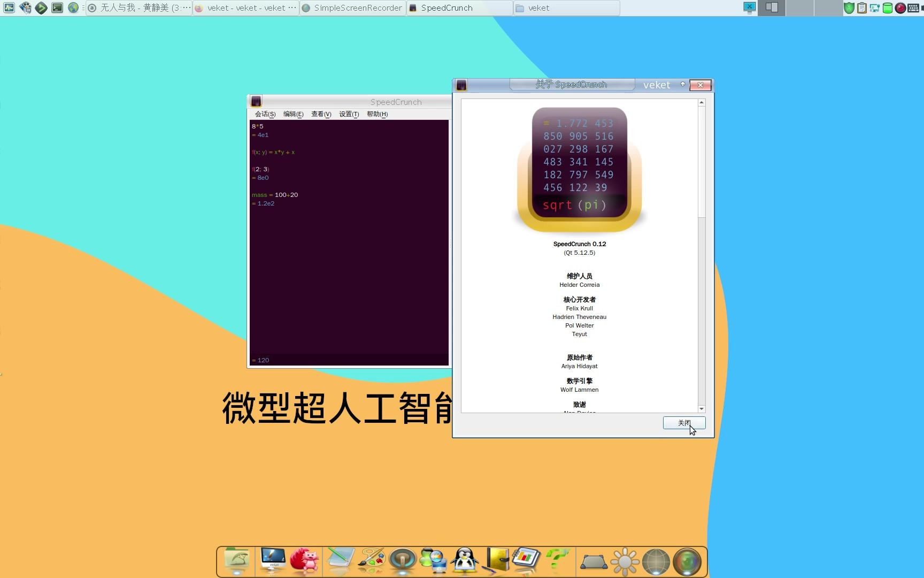
Task: Open the brightness sun icon in the dock
Action: click(625, 561)
